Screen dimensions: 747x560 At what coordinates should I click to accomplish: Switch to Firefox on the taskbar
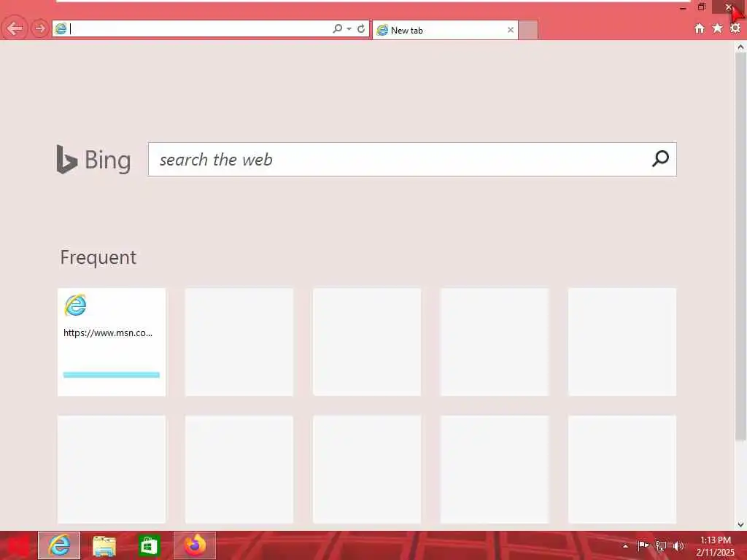(x=194, y=545)
